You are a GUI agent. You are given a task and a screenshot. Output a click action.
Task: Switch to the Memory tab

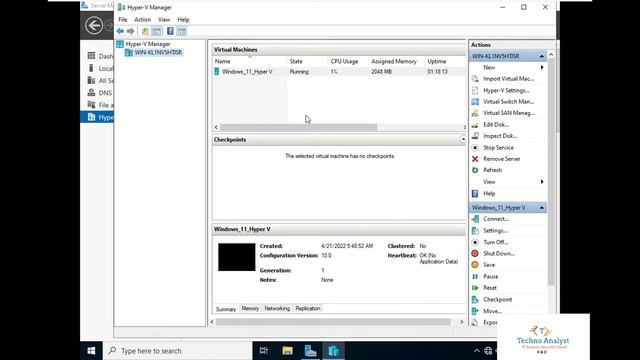click(250, 309)
